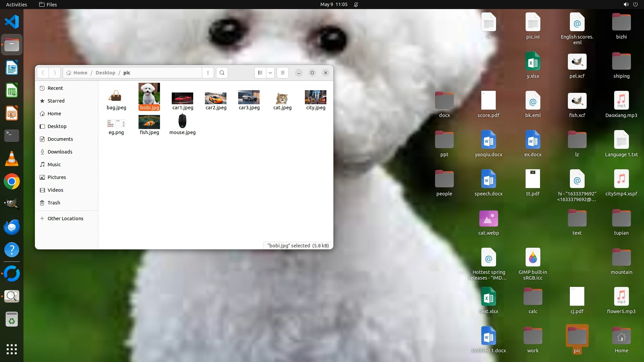Go back with the left arrow button
Viewport: 644px width, 362px height.
coord(43,73)
